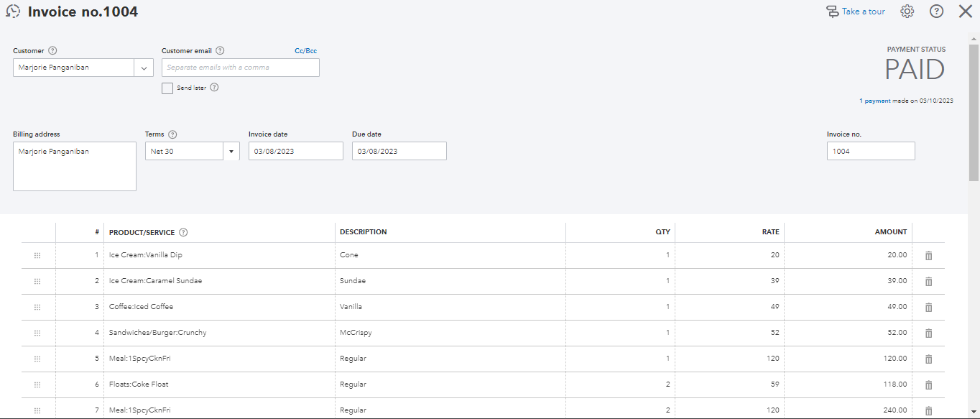Screen dimensions: 980x419
Task: Open the invoice history clock icon
Action: 13,11
